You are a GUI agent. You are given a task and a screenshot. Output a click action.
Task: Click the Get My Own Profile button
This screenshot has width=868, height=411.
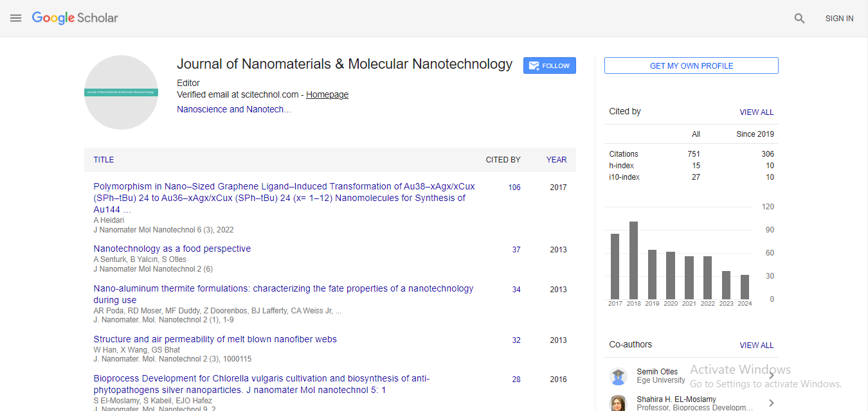click(691, 66)
